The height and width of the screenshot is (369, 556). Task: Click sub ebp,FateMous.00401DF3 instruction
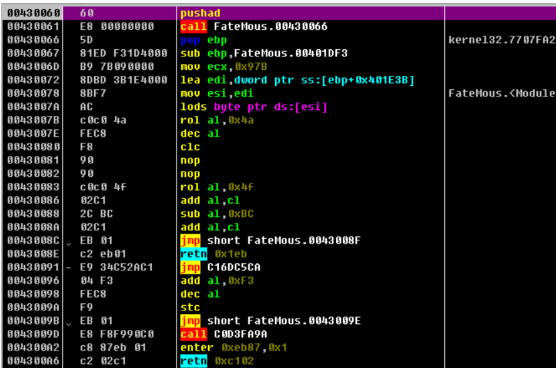[264, 53]
